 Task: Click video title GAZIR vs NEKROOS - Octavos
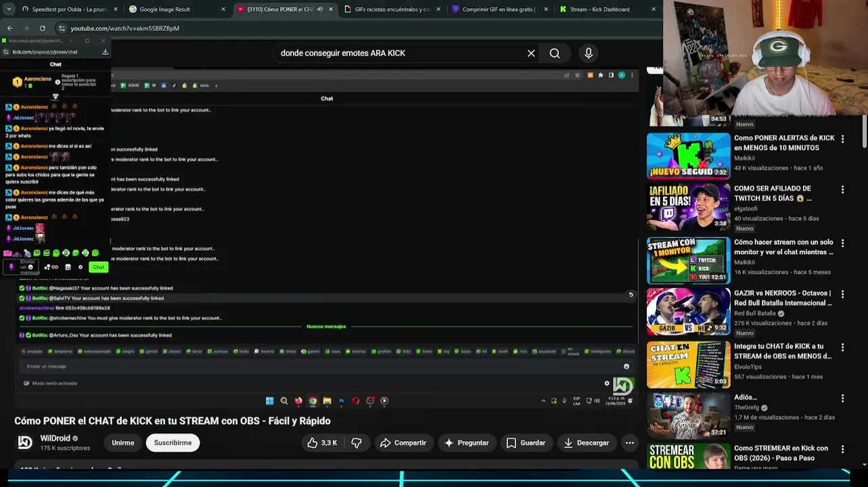pos(783,298)
